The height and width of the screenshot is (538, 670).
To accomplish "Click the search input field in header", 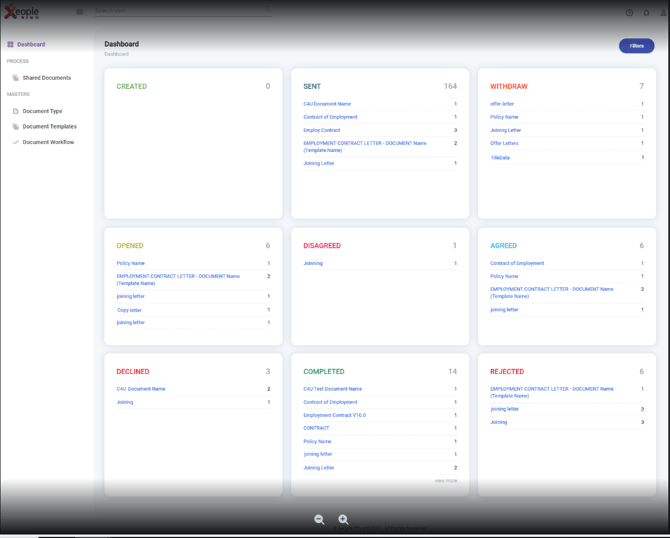I will coord(180,11).
